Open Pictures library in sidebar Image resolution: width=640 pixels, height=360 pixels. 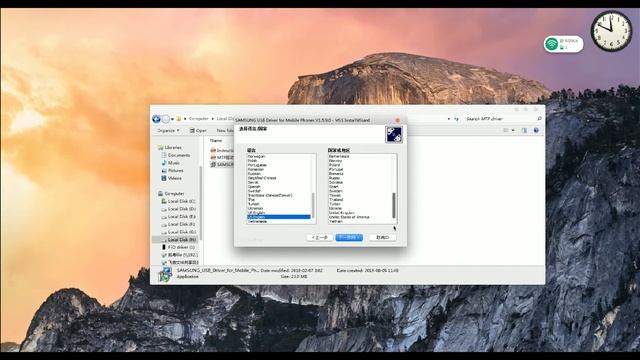172,171
